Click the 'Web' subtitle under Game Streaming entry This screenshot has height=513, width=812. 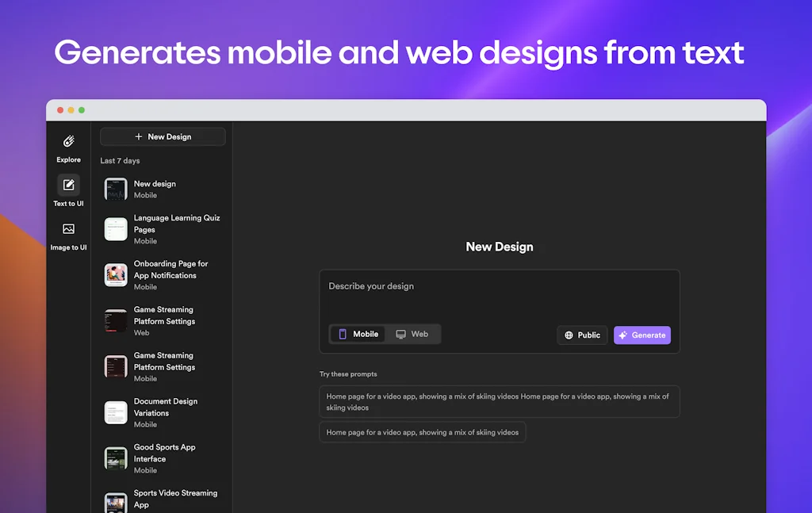[141, 333]
